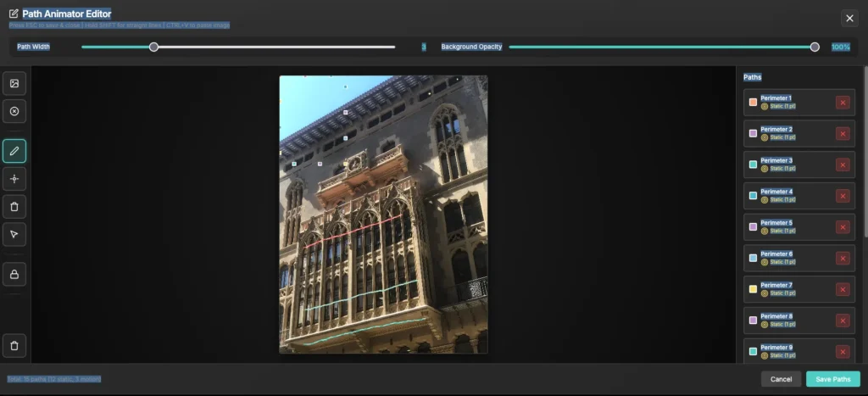The width and height of the screenshot is (868, 396).
Task: Click the circled X icon in left toolbar
Action: [14, 111]
